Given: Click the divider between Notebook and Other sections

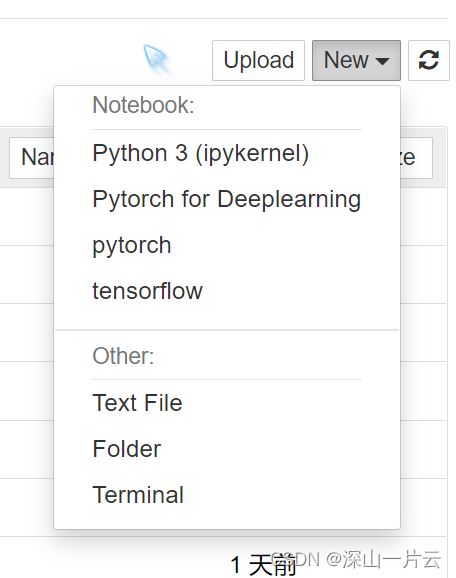Looking at the screenshot, I should point(227,330).
